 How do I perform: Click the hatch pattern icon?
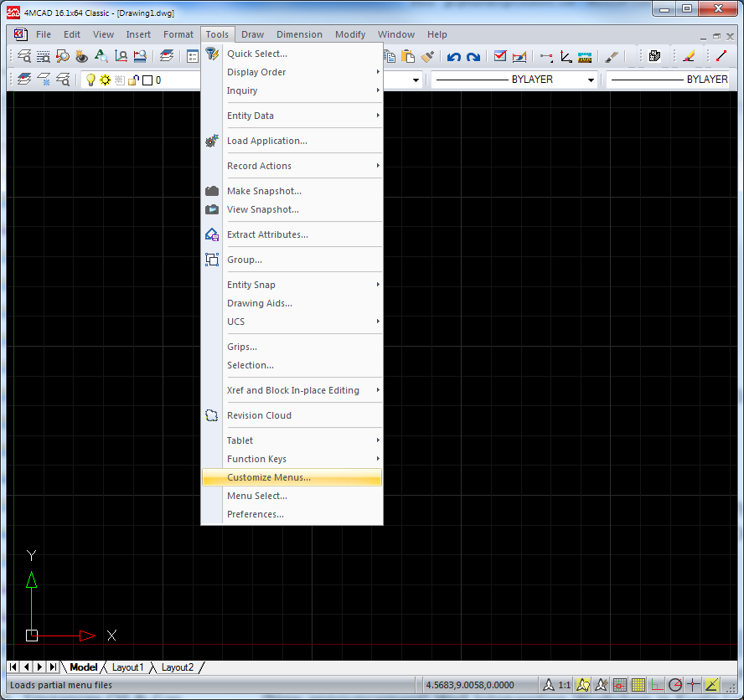(x=655, y=56)
